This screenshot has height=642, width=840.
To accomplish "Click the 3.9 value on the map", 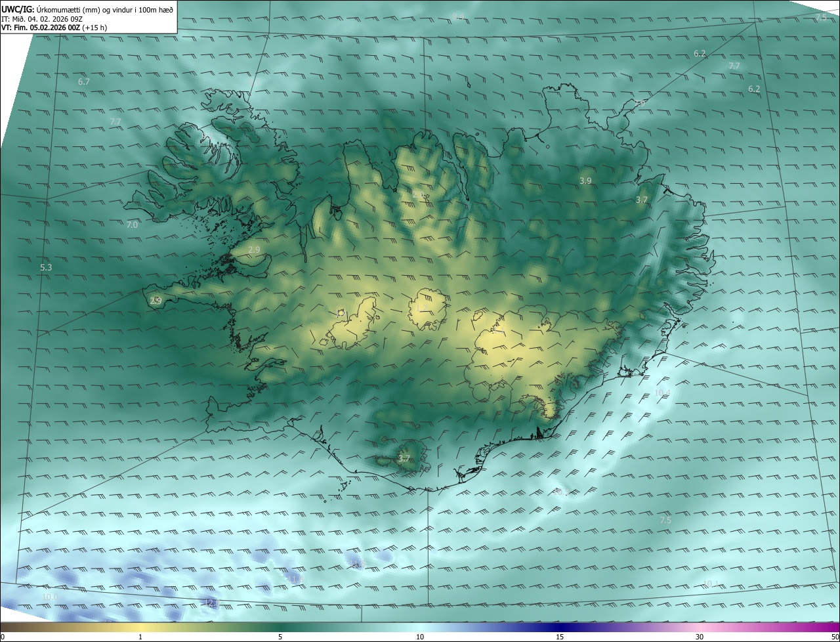I will click(x=586, y=181).
